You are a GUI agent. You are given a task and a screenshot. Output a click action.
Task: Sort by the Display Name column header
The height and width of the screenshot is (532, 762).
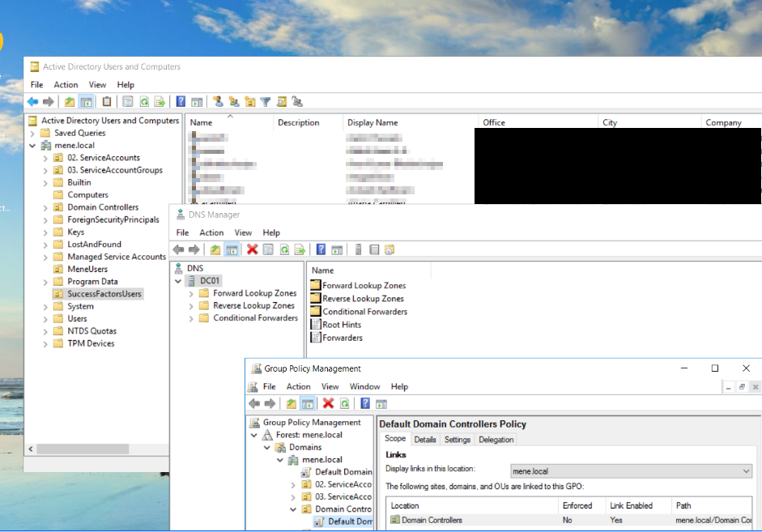tap(372, 122)
